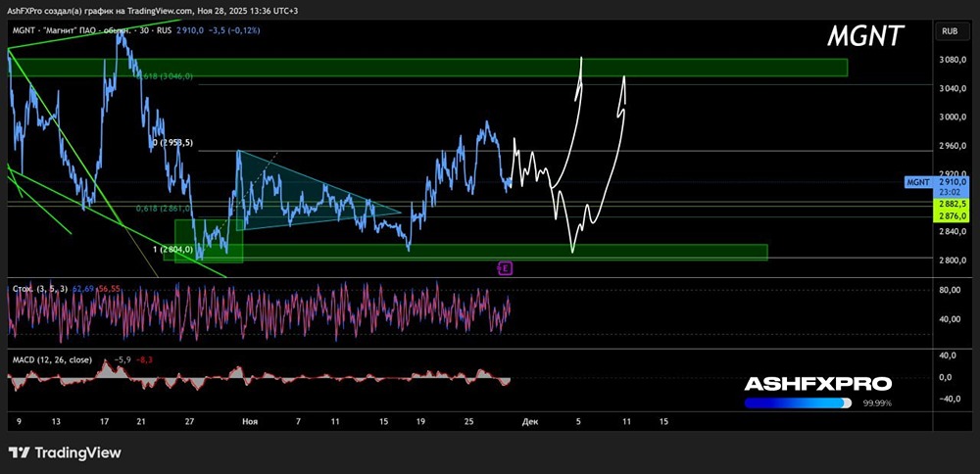Screen dimensions: 980x474
Task: Select the MACD (12, 26, close) indicator legend
Action: pyautogui.click(x=52, y=360)
